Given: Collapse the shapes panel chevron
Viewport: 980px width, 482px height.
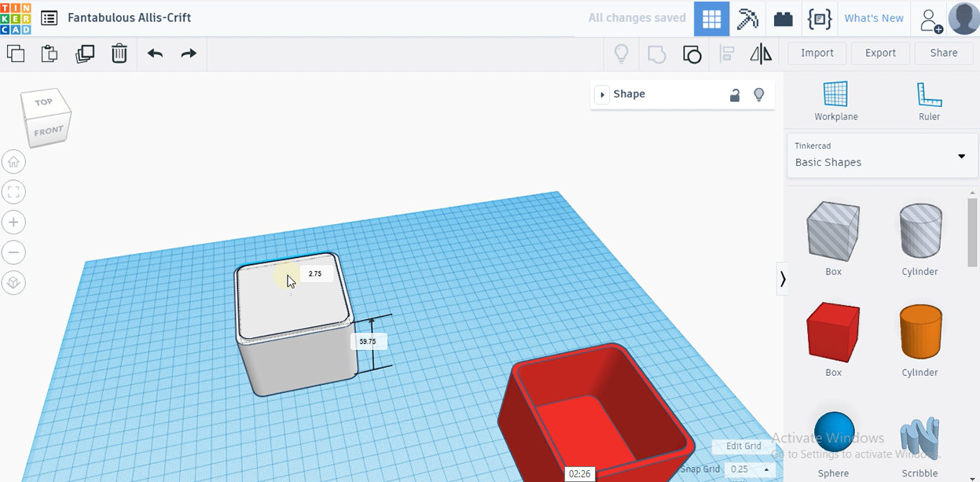Looking at the screenshot, I should click(x=783, y=278).
